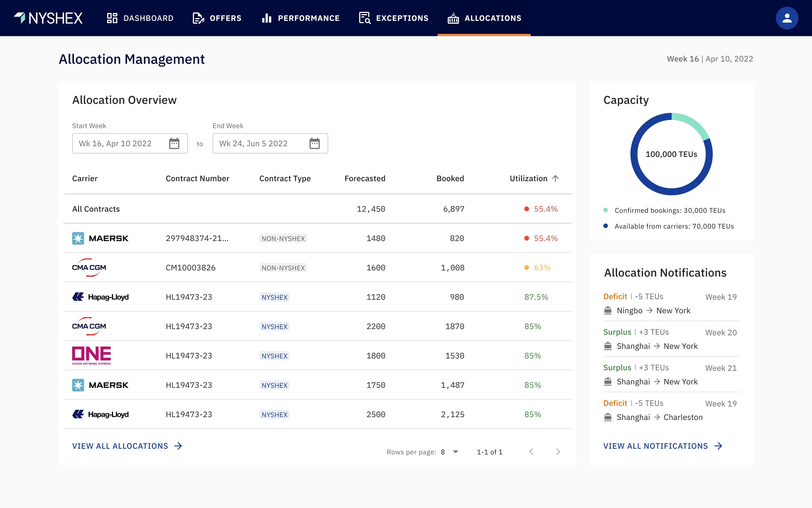Click View All Notifications link

(663, 446)
